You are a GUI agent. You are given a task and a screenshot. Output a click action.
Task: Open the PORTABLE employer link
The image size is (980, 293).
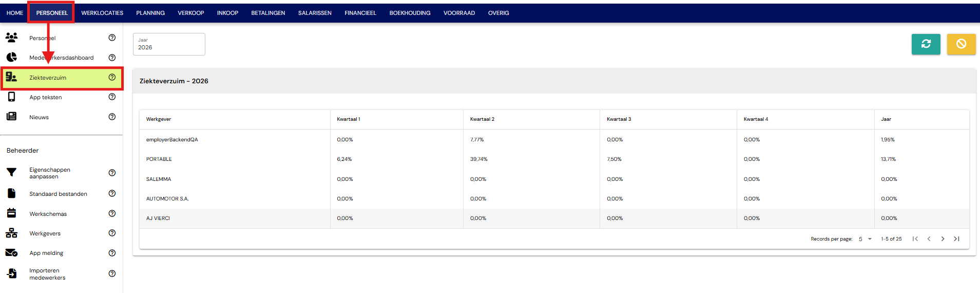point(159,159)
